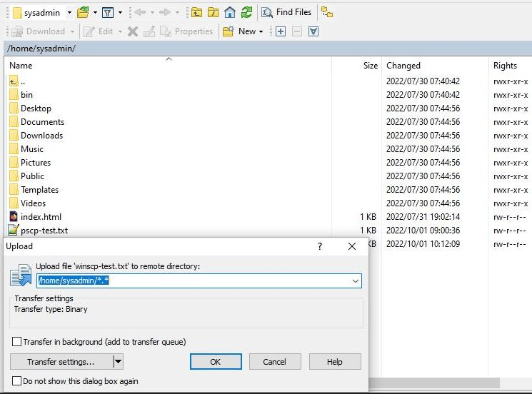Select the Documents folder in list
The width and height of the screenshot is (532, 394).
tap(42, 122)
